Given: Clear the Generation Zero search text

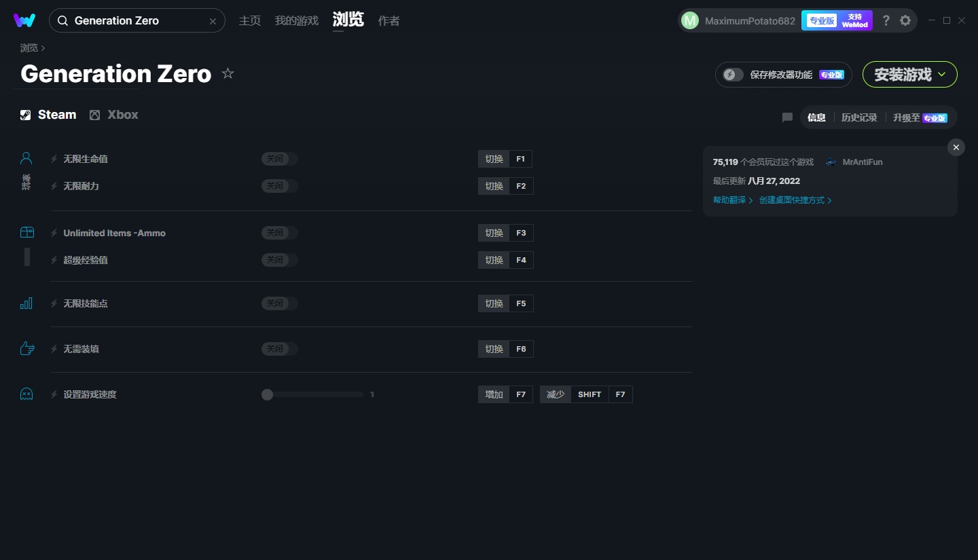Looking at the screenshot, I should (x=213, y=21).
